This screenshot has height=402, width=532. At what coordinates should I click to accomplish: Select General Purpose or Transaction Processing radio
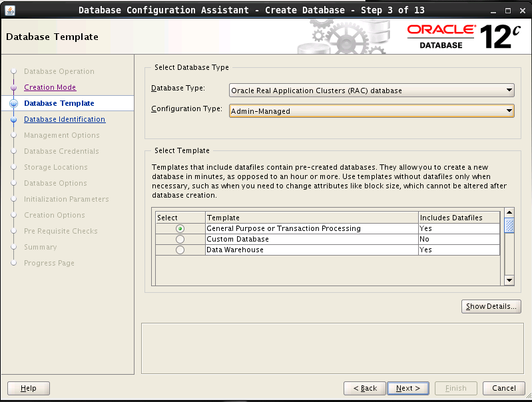[x=180, y=229]
